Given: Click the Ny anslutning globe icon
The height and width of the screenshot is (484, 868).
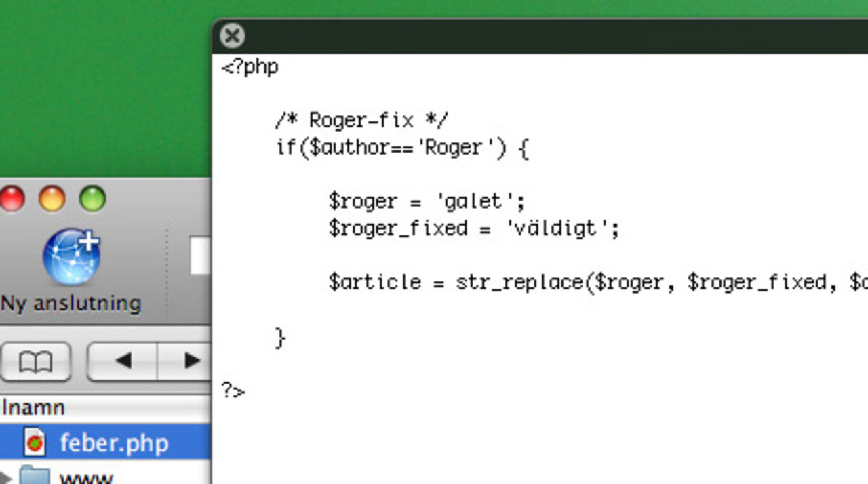Looking at the screenshot, I should click(x=71, y=258).
